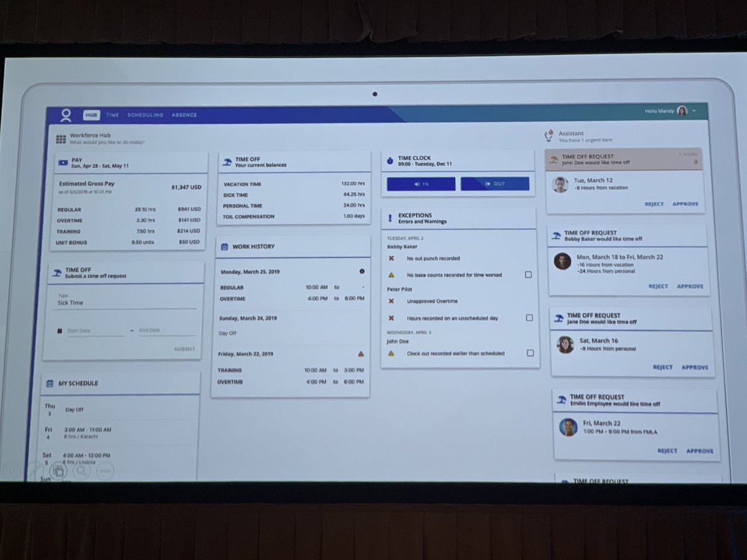
Task: Click the Assistant lightbulb icon
Action: (549, 135)
